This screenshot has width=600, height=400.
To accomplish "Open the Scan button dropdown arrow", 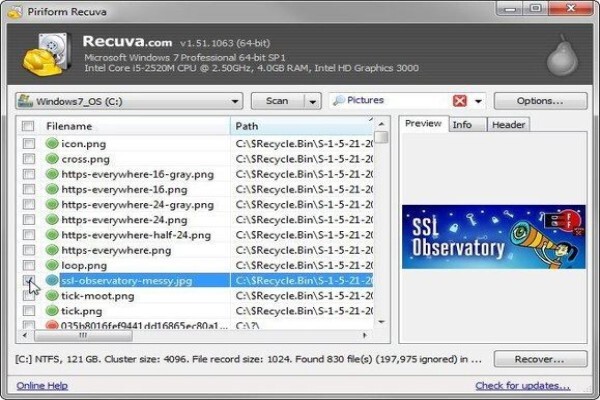I will point(313,101).
